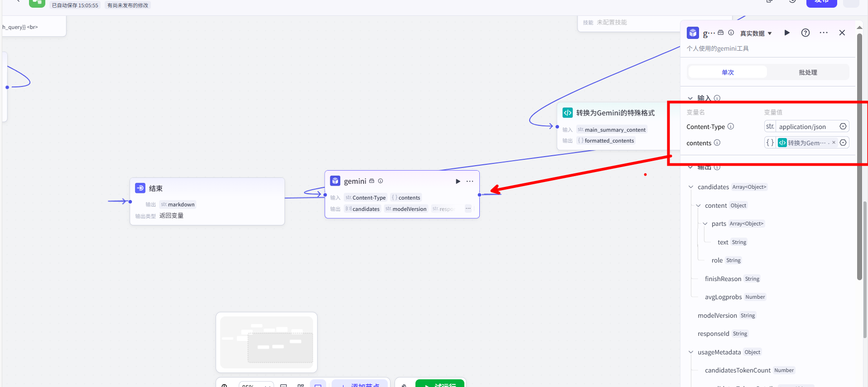This screenshot has width=868, height=387.
Task: Collapse the candidates output tree
Action: pos(691,187)
